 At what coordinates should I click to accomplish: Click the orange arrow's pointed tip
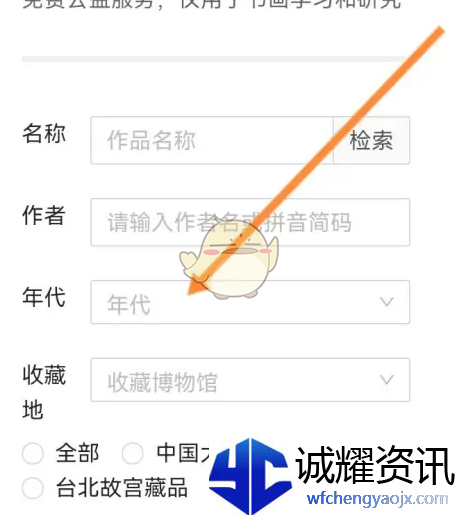point(190,293)
